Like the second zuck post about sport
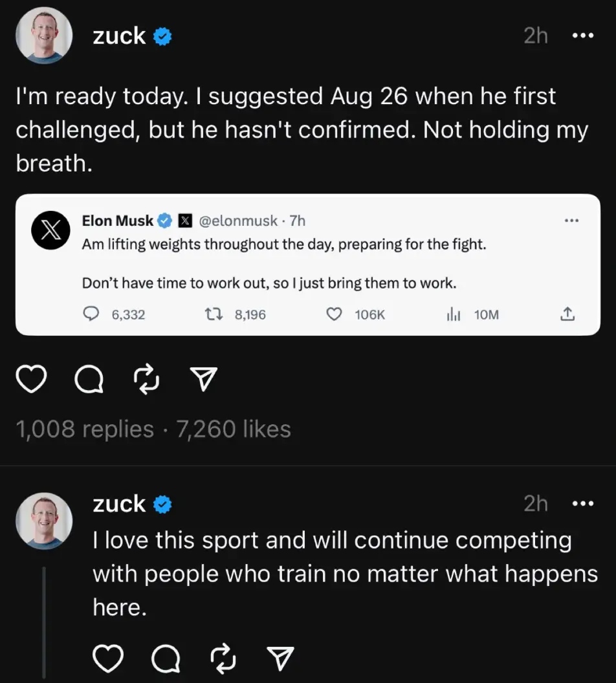This screenshot has width=616, height=683. tap(109, 658)
